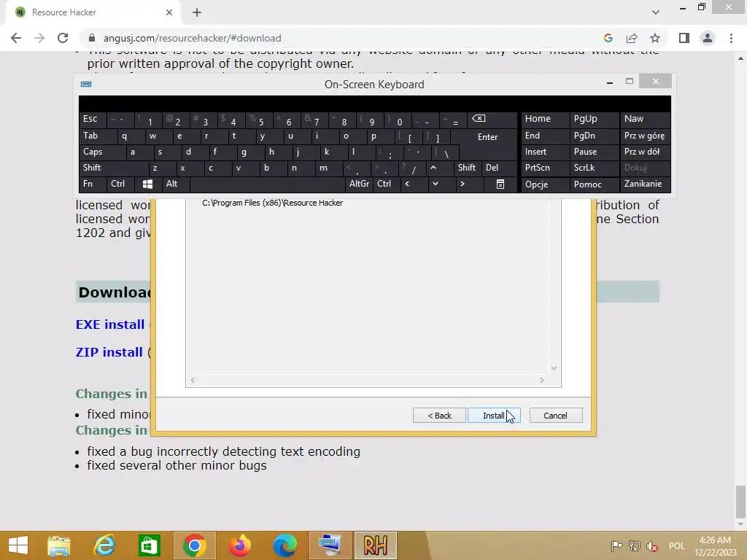This screenshot has height=560, width=747.
Task: Click the POL language indicator
Action: point(676,546)
